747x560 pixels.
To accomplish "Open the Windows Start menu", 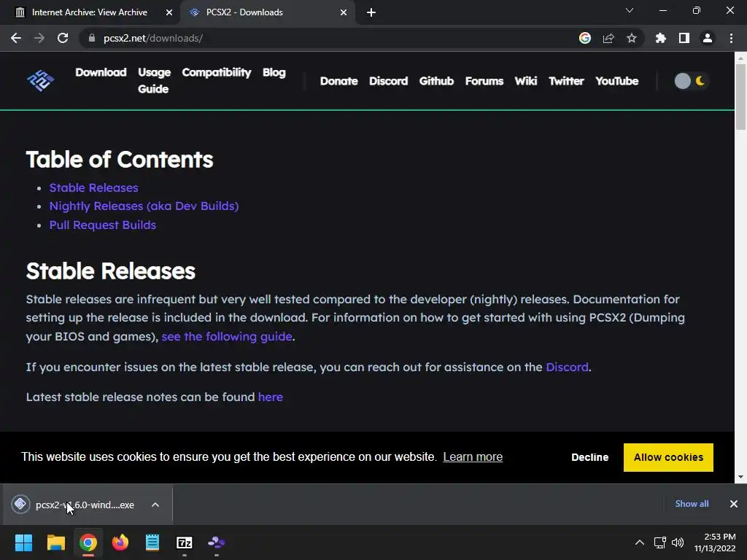I will [23, 542].
